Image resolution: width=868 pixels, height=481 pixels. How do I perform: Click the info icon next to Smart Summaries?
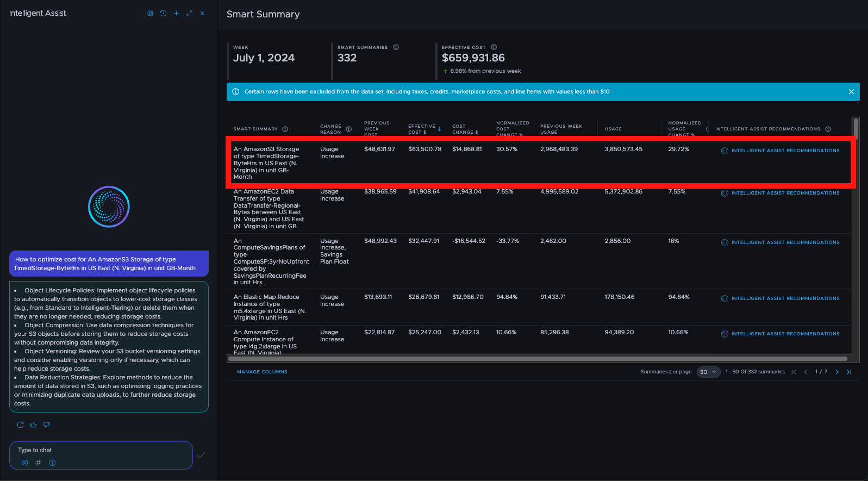[396, 47]
